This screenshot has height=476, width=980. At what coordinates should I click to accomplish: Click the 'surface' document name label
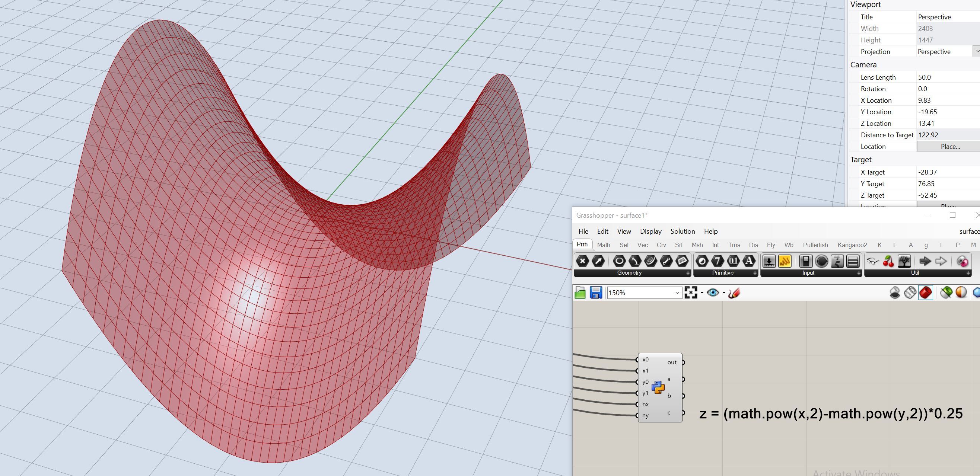(x=969, y=231)
